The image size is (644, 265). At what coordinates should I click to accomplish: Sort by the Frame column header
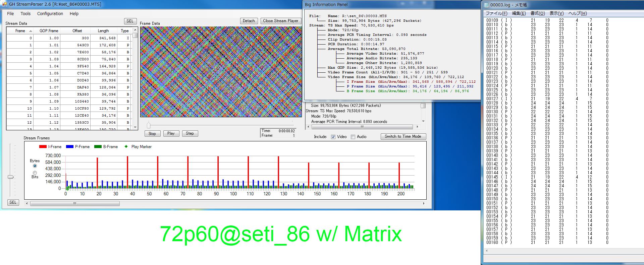point(20,31)
